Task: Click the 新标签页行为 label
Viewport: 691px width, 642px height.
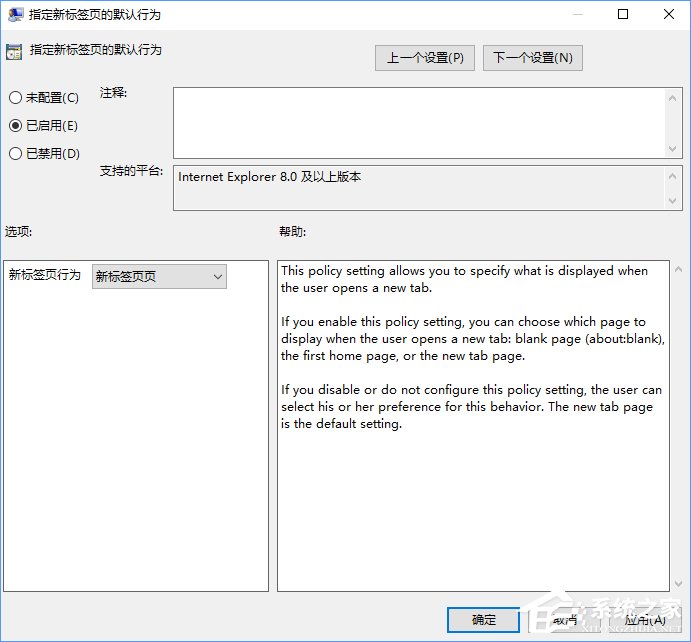Action: (x=45, y=275)
